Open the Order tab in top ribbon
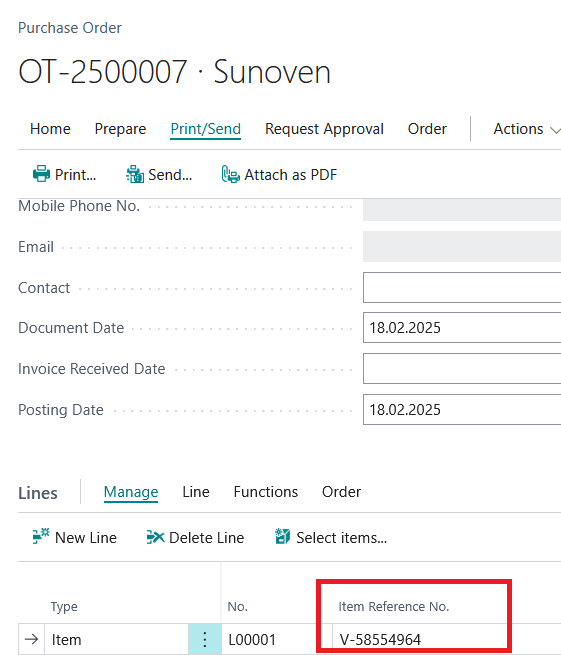The image size is (561, 655). [427, 129]
